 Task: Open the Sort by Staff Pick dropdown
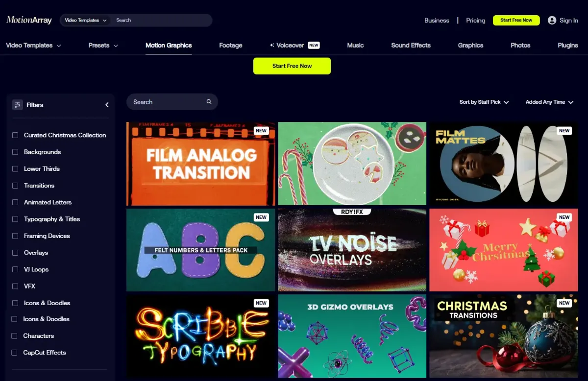(484, 102)
